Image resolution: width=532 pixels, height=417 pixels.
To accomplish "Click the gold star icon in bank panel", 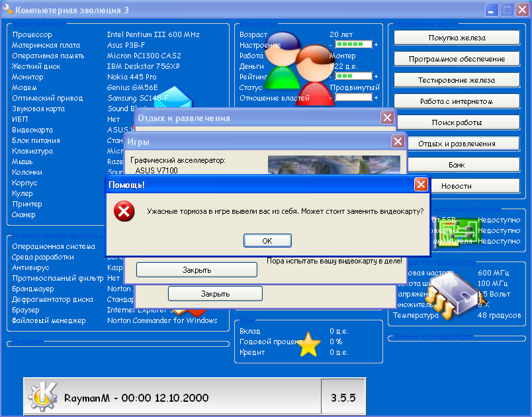I will 309,344.
